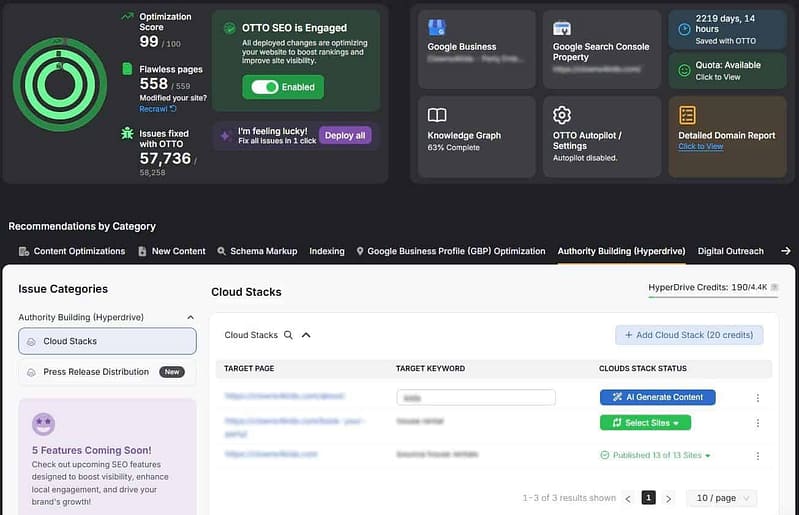Open the Google Search Console Property icon

[562, 29]
